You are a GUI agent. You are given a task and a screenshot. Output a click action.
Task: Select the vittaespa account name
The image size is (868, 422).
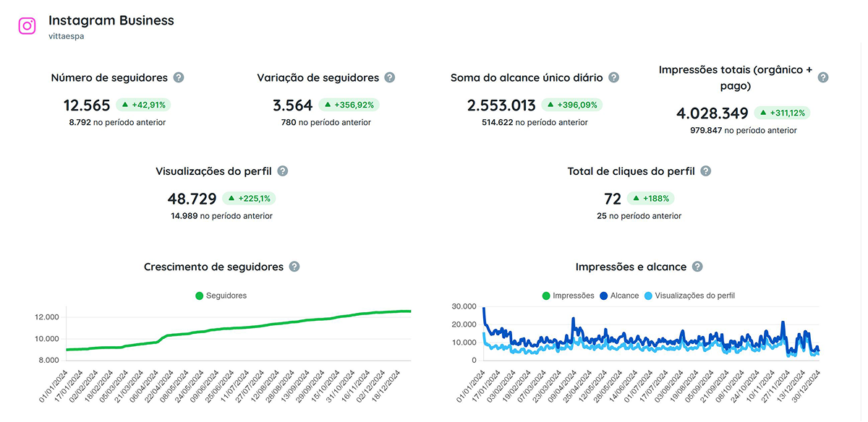(67, 35)
